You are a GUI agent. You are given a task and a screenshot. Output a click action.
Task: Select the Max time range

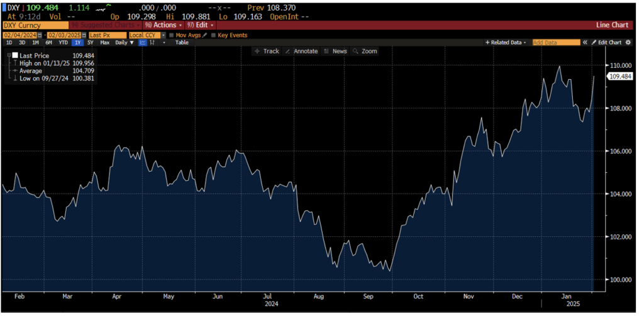point(105,42)
